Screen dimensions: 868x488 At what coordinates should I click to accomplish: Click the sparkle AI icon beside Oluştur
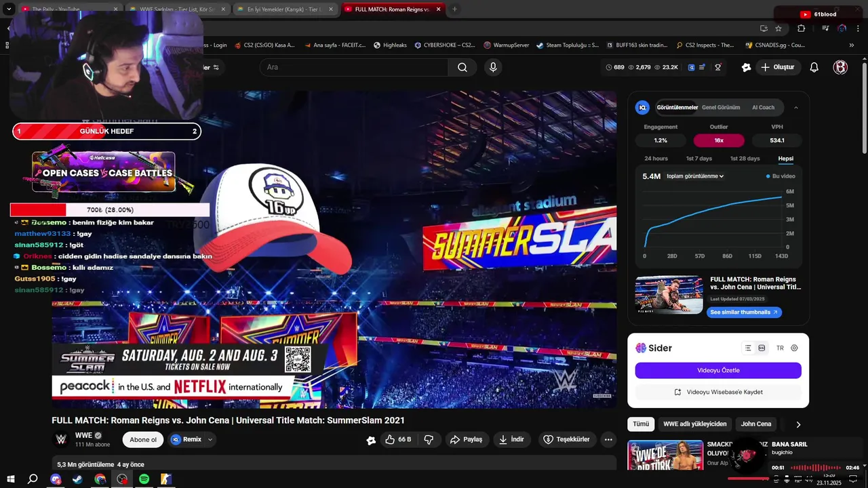click(746, 67)
